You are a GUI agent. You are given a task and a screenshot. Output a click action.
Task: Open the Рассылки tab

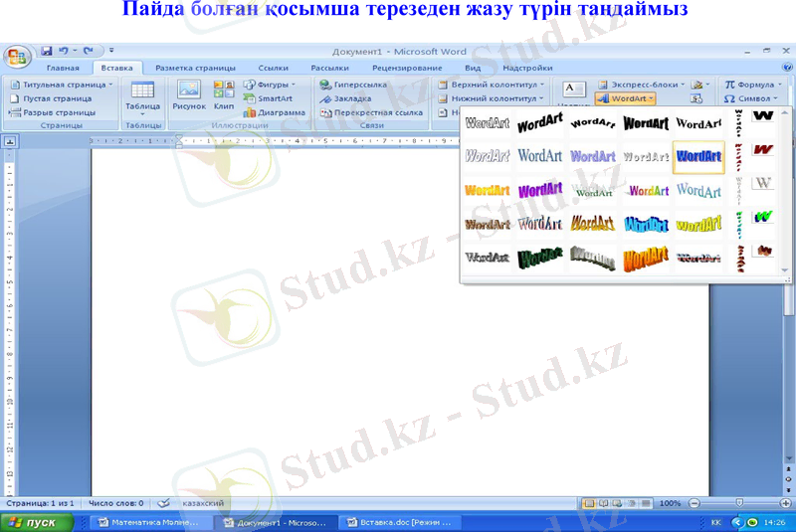pyautogui.click(x=330, y=68)
